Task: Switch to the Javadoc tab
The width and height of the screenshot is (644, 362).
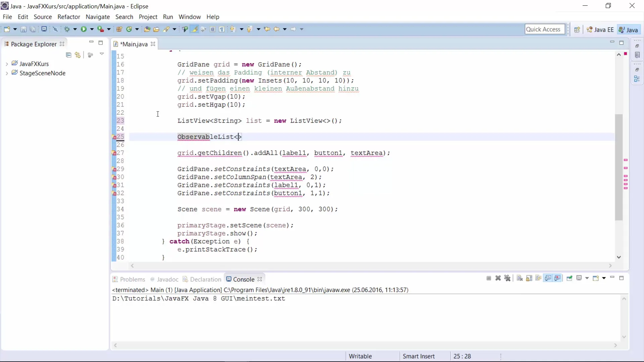Action: pyautogui.click(x=164, y=279)
